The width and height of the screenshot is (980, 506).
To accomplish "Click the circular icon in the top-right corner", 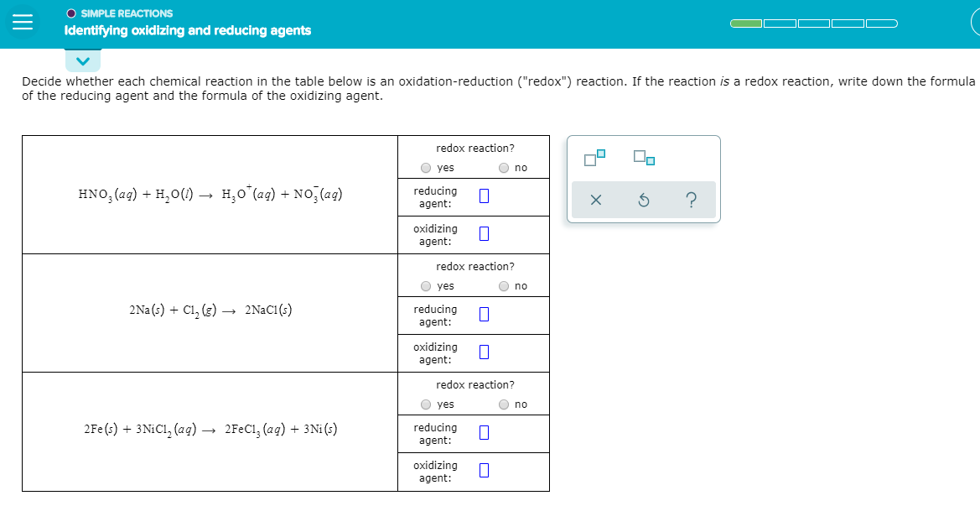I will click(977, 21).
